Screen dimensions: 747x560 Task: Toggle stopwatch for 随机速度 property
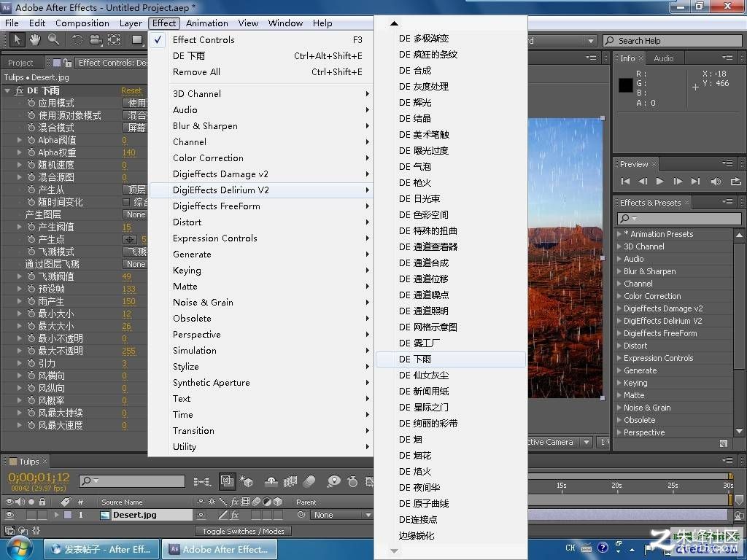31,165
